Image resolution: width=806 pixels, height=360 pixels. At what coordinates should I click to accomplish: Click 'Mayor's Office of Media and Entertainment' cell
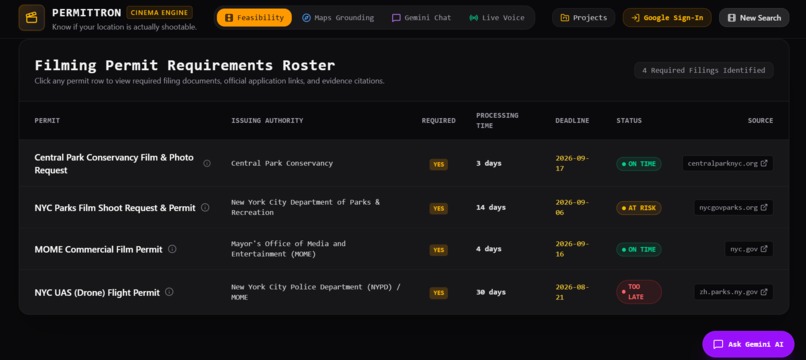pyautogui.click(x=288, y=249)
